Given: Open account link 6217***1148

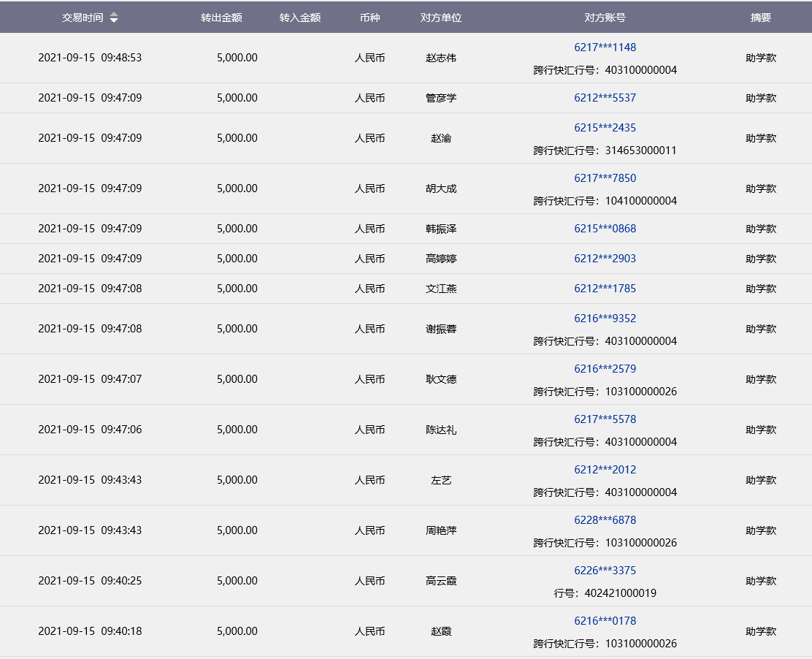Looking at the screenshot, I should point(605,47).
